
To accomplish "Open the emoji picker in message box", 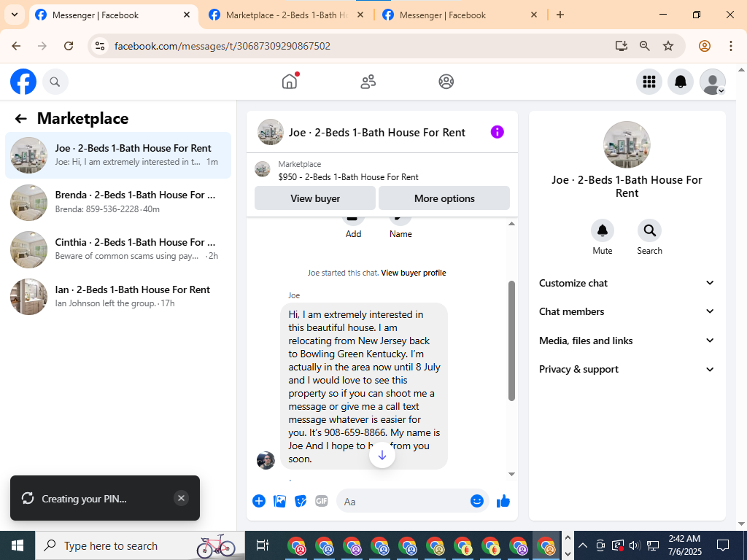I will 477,501.
